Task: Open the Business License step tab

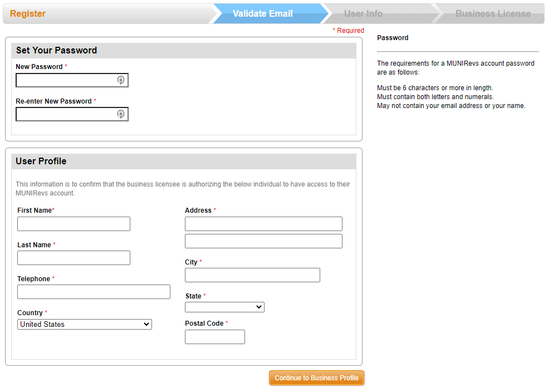Action: (x=492, y=13)
